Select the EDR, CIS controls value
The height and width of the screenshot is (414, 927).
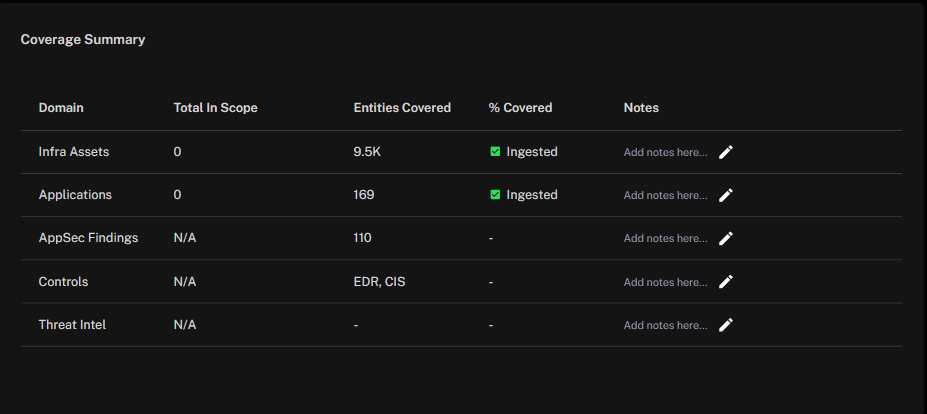380,282
